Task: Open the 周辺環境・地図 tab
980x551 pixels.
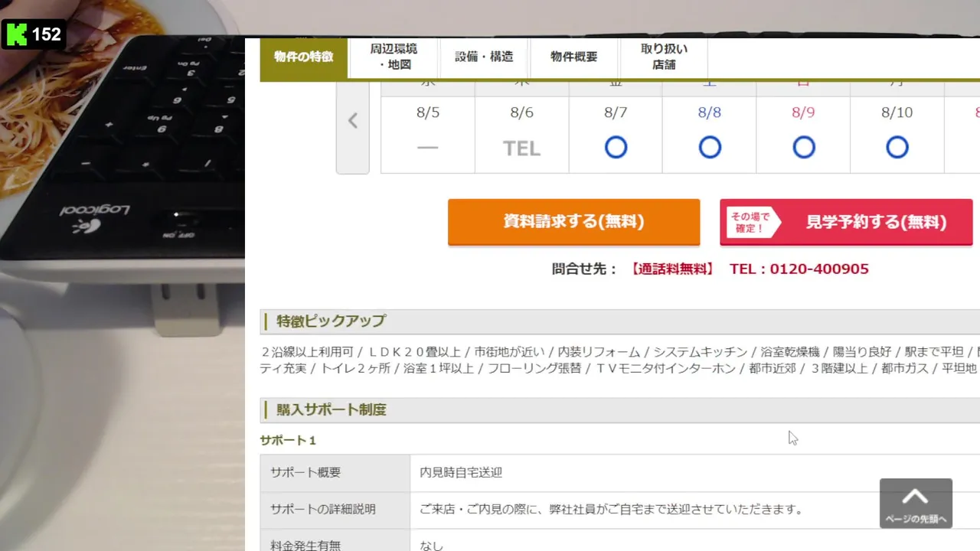Action: point(393,57)
